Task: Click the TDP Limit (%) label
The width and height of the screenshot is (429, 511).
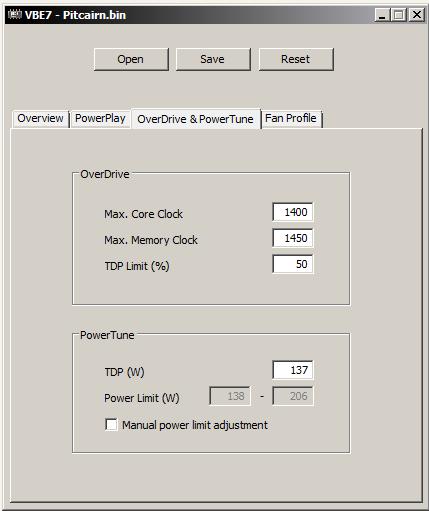Action: [x=137, y=266]
